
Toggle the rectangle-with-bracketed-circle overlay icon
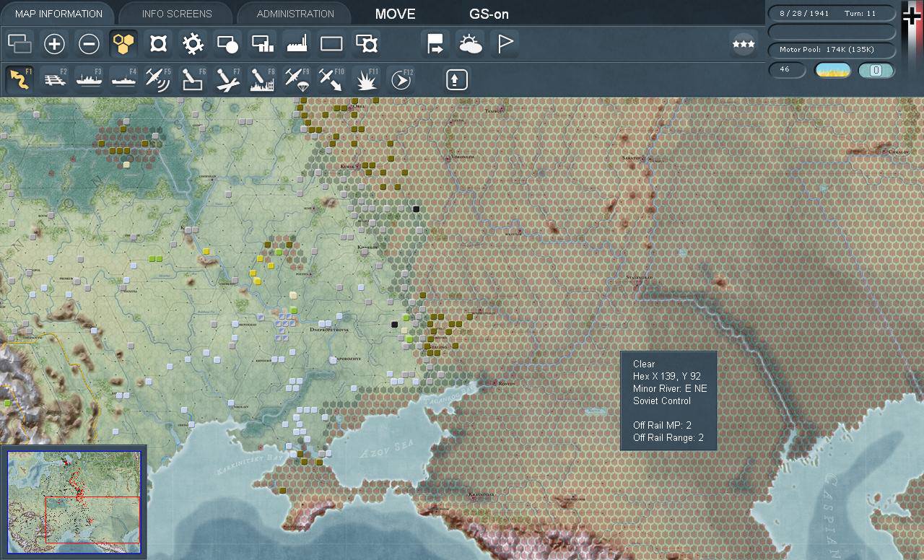(367, 44)
